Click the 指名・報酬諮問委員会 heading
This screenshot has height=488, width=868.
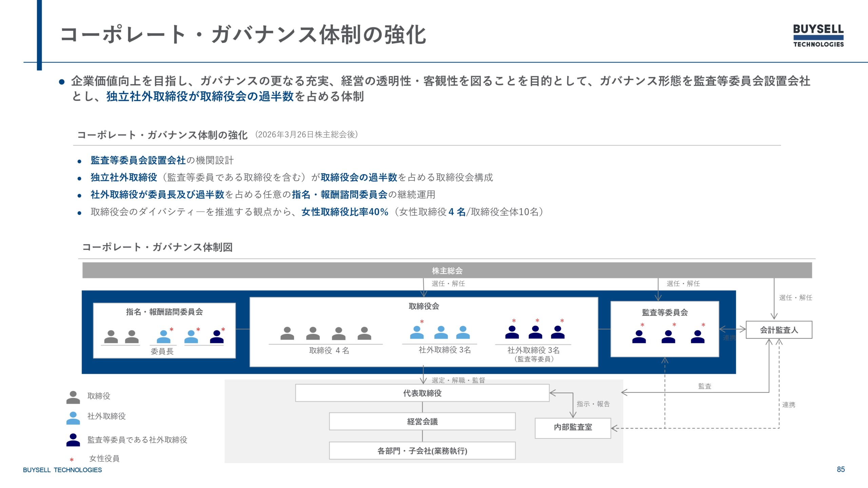(164, 312)
